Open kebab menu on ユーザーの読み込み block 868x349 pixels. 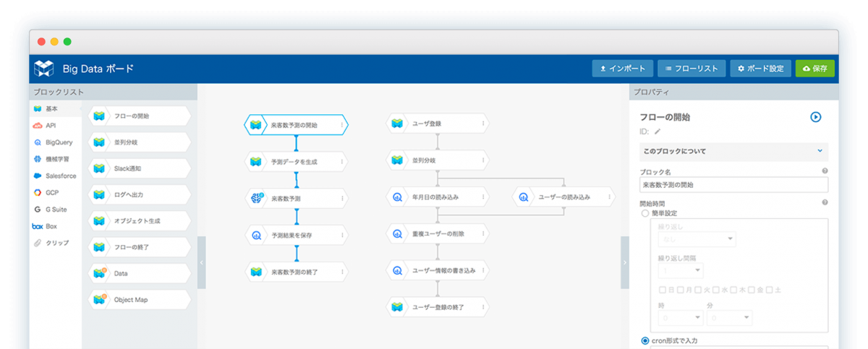tap(609, 197)
